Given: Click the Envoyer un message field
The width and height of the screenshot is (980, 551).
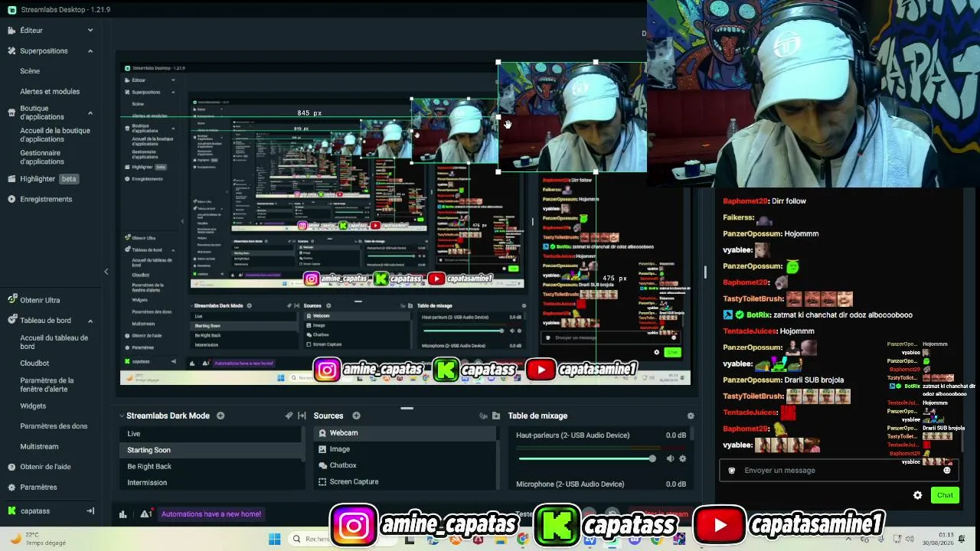Looking at the screenshot, I should pos(838,470).
